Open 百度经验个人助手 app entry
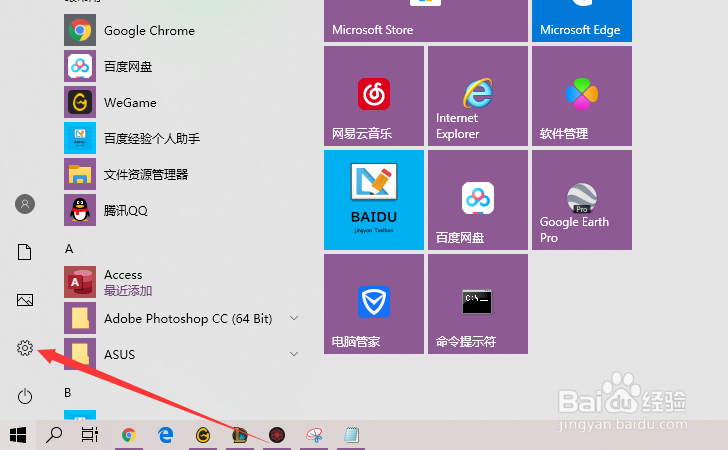728x450 pixels. (181, 138)
